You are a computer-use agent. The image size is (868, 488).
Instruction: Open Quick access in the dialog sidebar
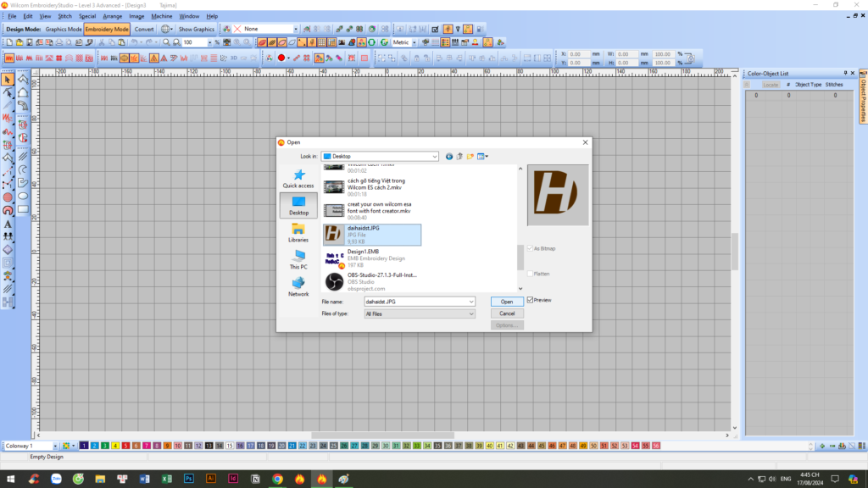[298, 179]
